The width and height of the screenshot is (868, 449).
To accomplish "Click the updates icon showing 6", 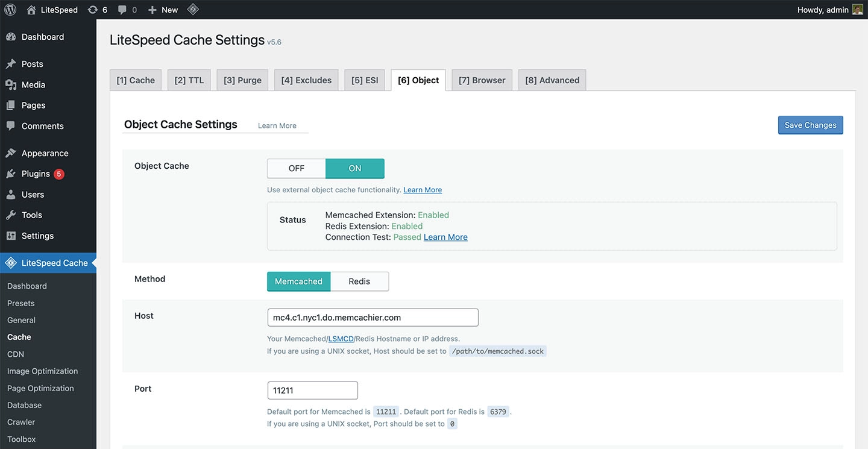I will 92,10.
